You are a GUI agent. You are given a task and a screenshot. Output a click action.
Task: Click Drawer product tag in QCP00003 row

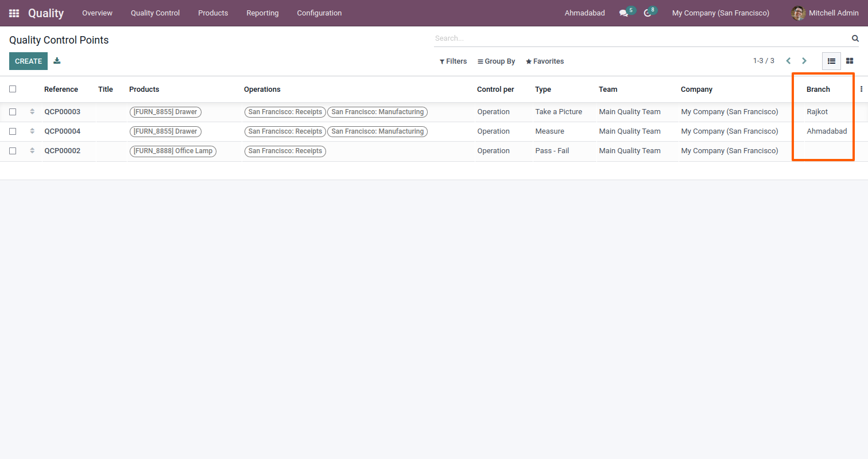tap(165, 112)
